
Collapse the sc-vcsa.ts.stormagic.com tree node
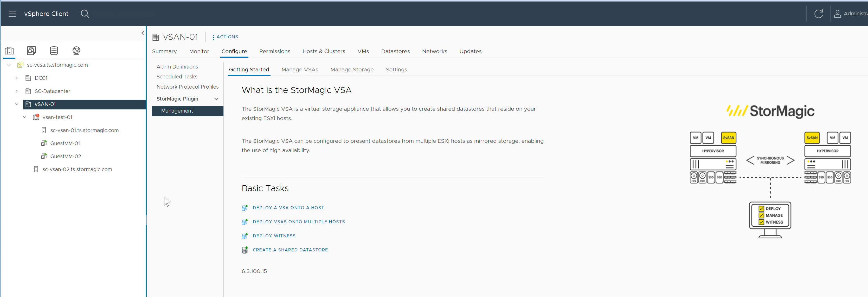click(9, 65)
